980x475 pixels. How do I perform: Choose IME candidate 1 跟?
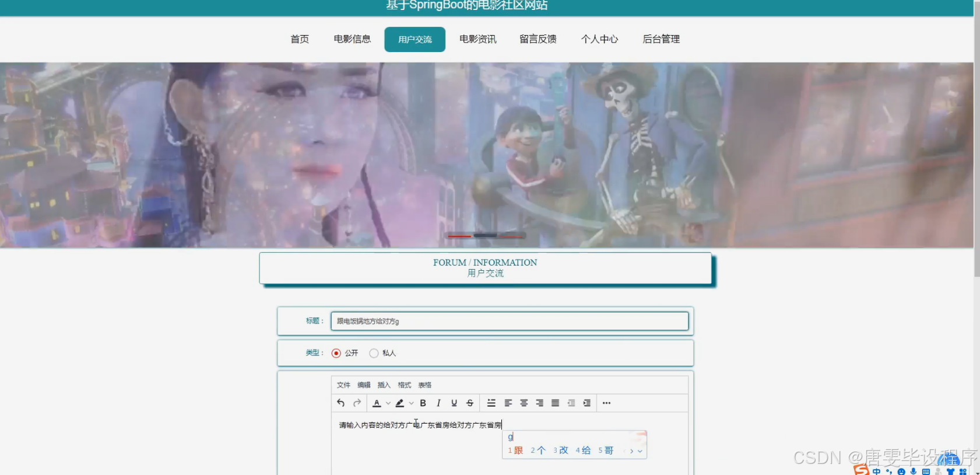click(x=515, y=450)
